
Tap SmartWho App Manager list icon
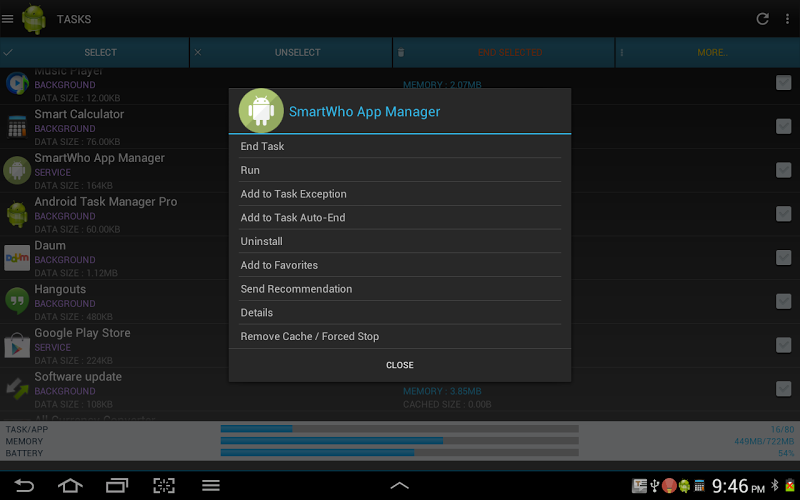tap(17, 170)
